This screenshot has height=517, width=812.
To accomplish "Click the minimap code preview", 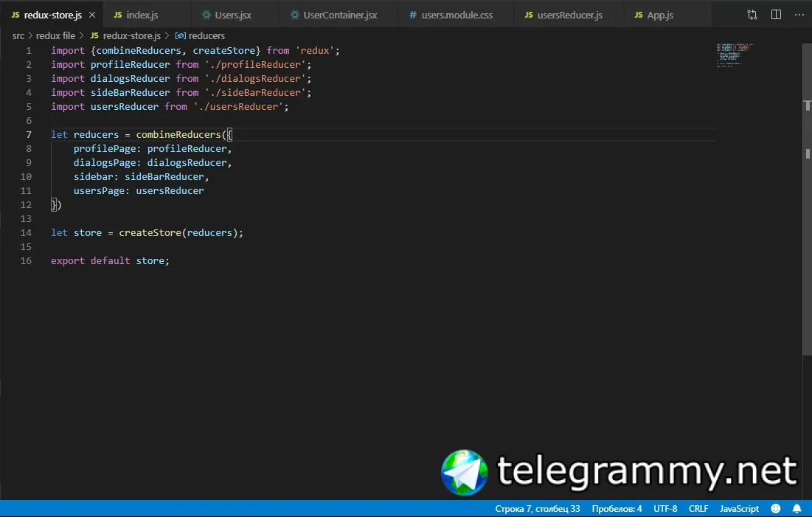I will pyautogui.click(x=735, y=55).
